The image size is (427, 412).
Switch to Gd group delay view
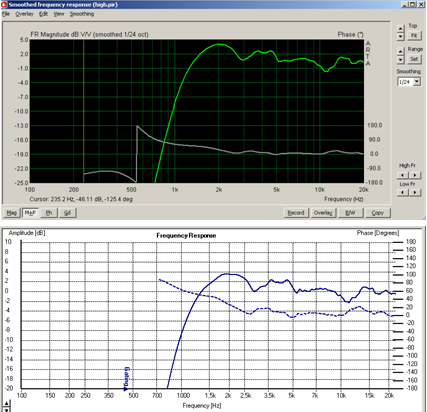(67, 213)
